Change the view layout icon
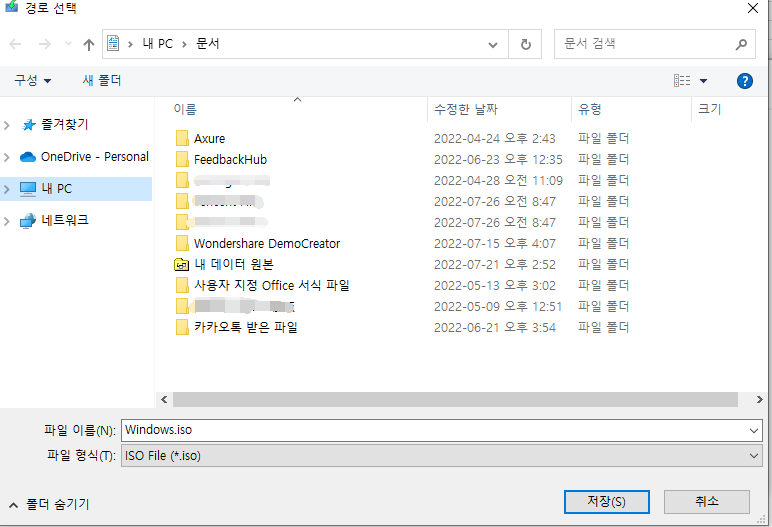Screen dimensions: 772x527 click(682, 80)
